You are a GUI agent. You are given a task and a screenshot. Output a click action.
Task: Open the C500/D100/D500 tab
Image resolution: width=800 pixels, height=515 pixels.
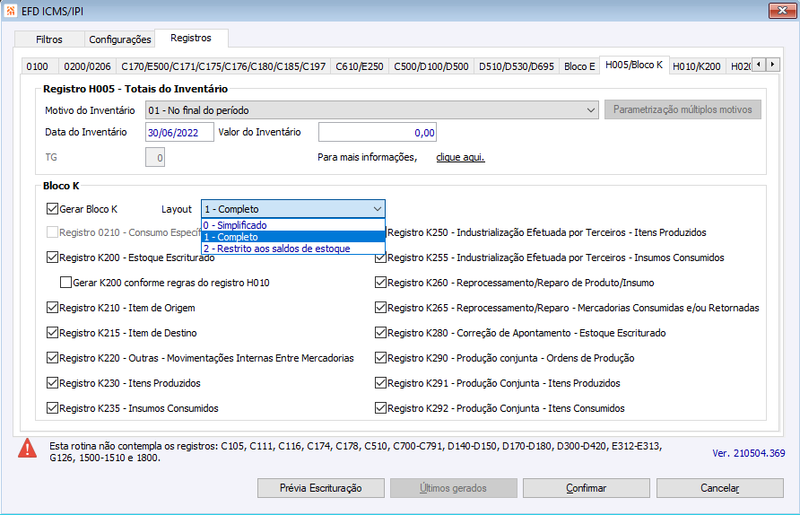point(431,66)
